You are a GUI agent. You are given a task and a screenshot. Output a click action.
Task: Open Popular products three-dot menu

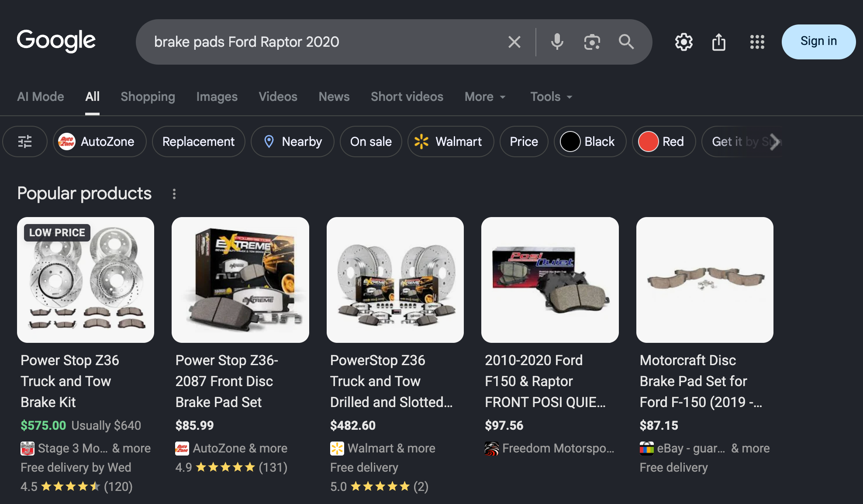(x=174, y=194)
